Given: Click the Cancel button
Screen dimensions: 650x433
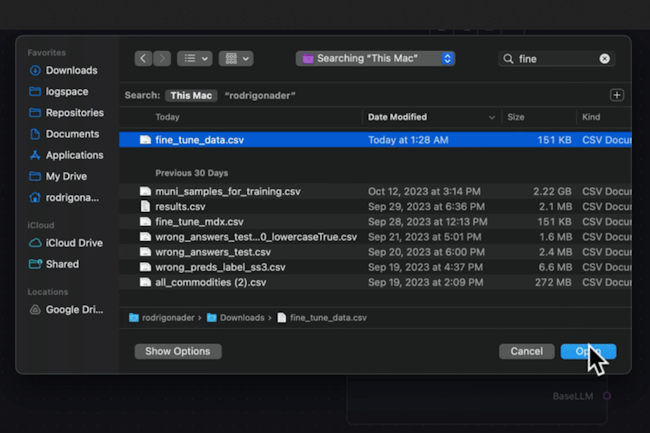Looking at the screenshot, I should pos(526,351).
